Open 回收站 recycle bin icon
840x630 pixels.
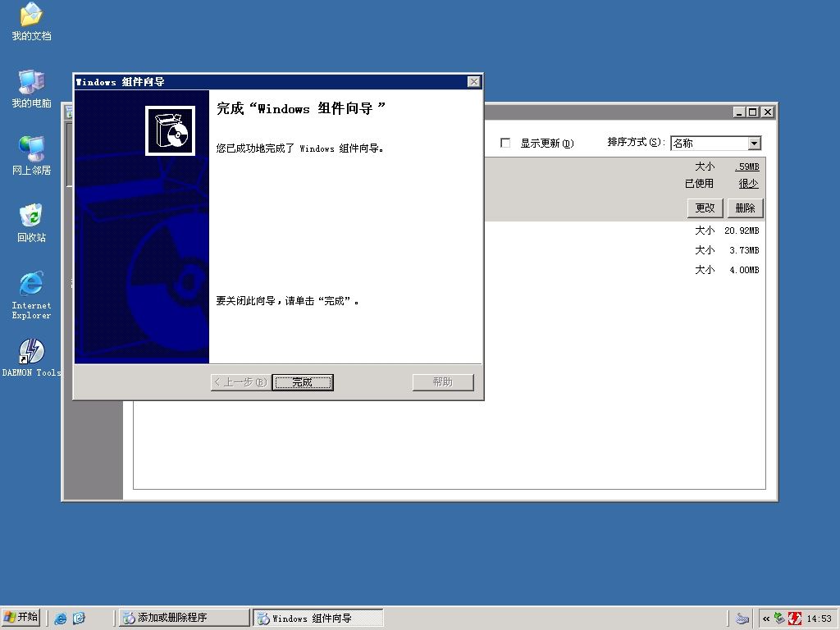point(31,223)
